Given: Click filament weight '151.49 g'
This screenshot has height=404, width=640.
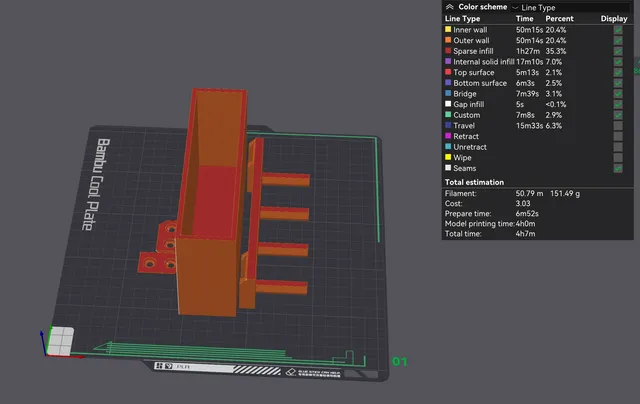Looking at the screenshot, I should tap(565, 193).
